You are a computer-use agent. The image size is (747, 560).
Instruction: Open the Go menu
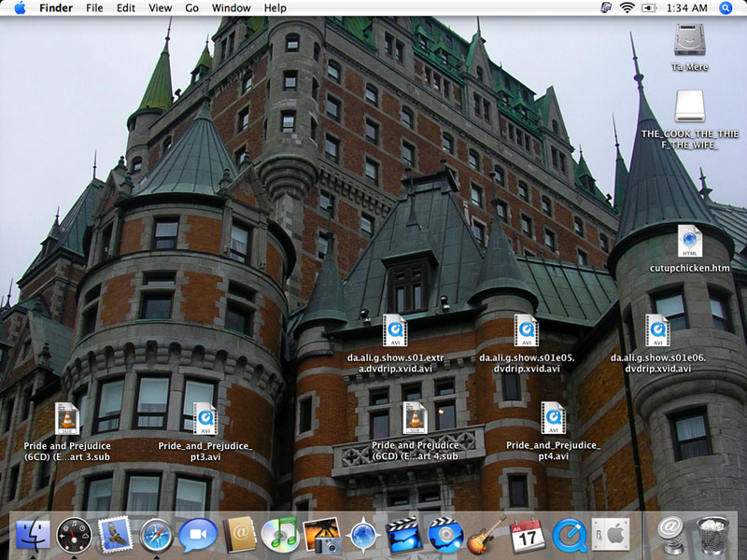[x=191, y=7]
